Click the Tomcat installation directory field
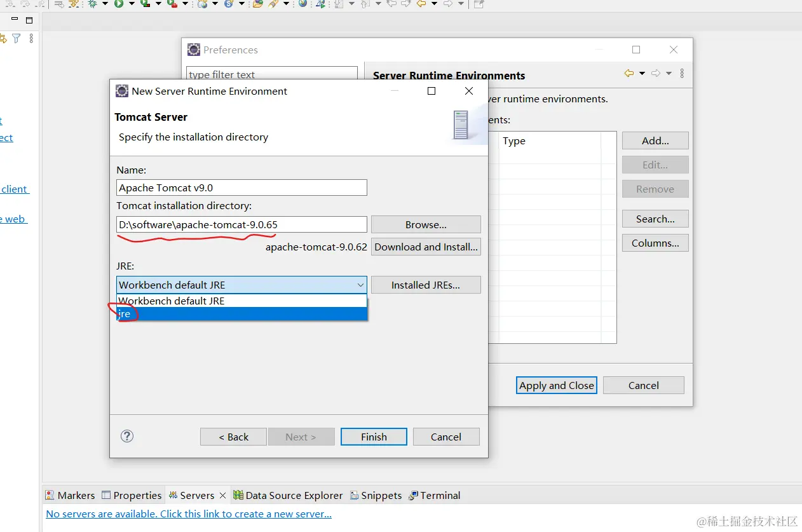The width and height of the screenshot is (802, 532). pyautogui.click(x=242, y=224)
